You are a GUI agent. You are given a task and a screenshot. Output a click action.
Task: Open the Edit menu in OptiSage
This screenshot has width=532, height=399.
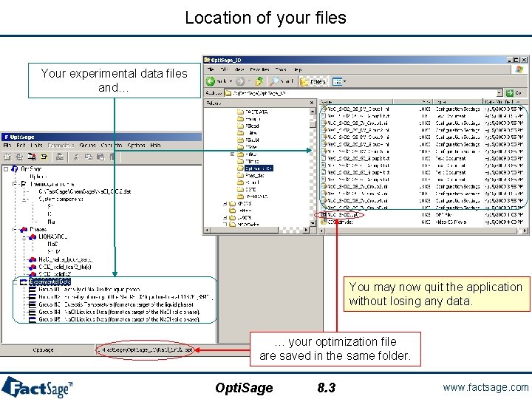click(x=21, y=146)
